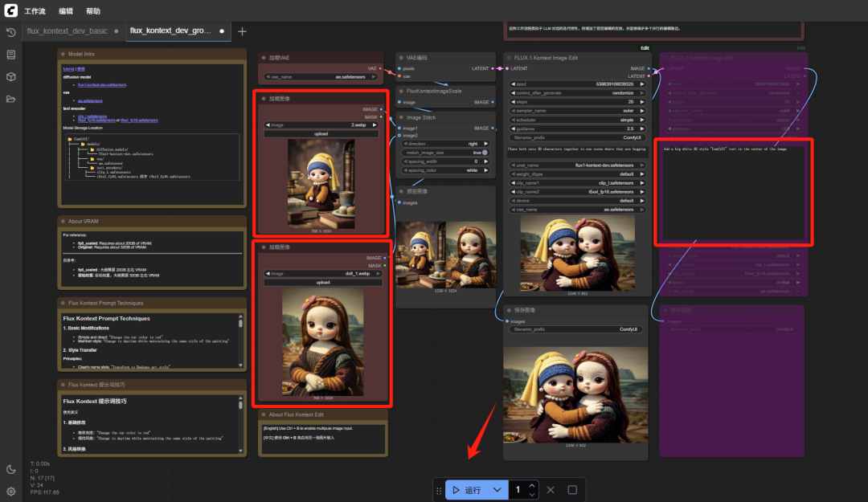Toggle dark theme with the moon icon
Viewport: 868px width, 502px height.
[11, 469]
